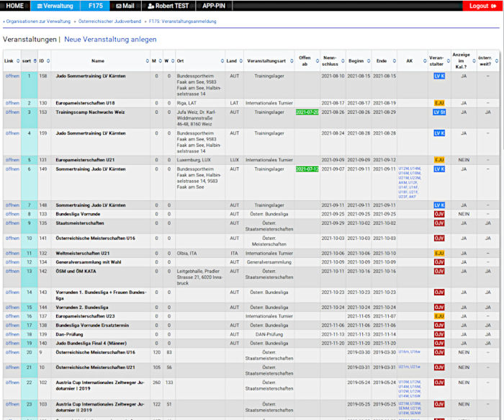This screenshot has height=420, width=504.
Task: Sort table by ID column arrows
Action: pos(48,61)
